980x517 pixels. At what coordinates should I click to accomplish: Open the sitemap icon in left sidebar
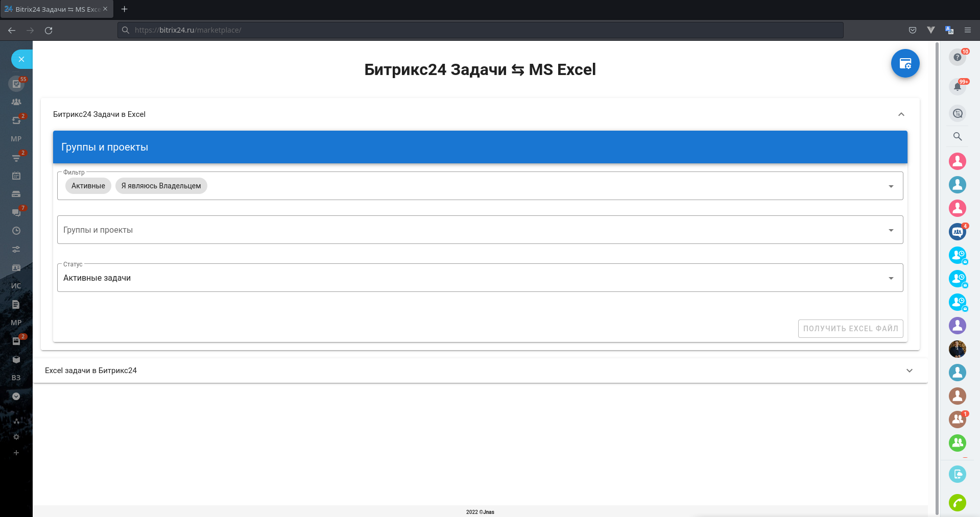click(x=16, y=421)
